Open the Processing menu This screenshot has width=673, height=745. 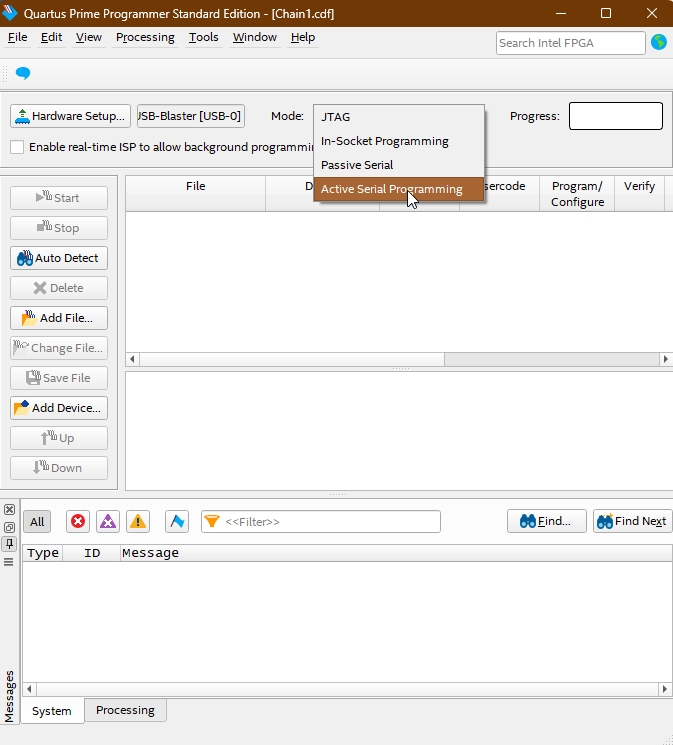[145, 37]
